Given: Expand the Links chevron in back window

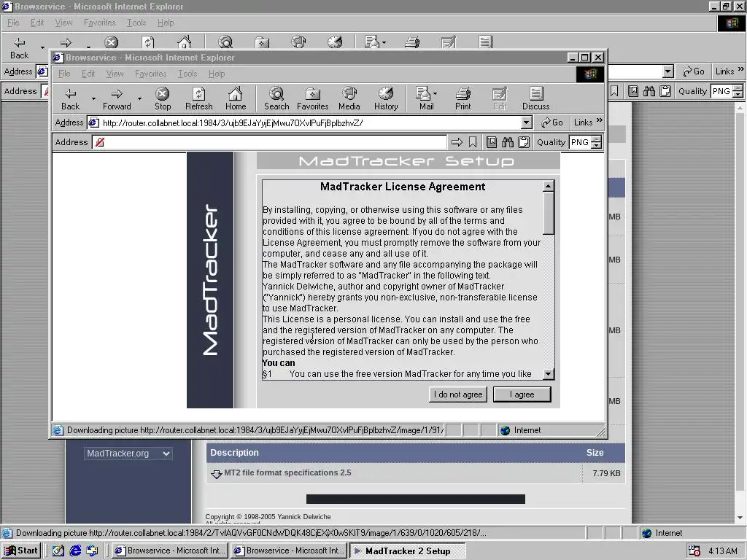Looking at the screenshot, I should click(x=741, y=69).
